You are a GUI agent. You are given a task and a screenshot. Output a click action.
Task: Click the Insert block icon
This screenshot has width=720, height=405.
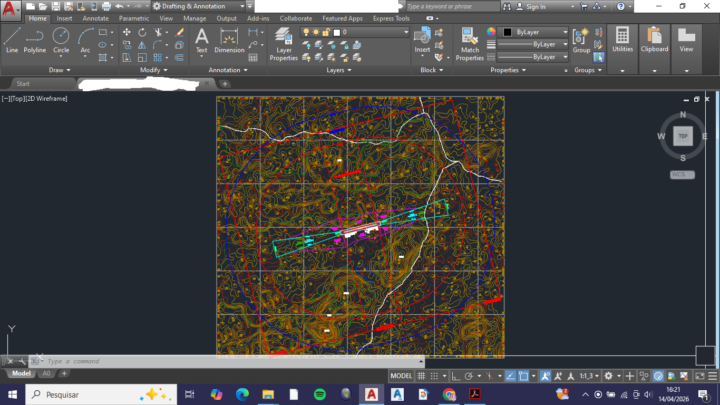click(x=422, y=40)
